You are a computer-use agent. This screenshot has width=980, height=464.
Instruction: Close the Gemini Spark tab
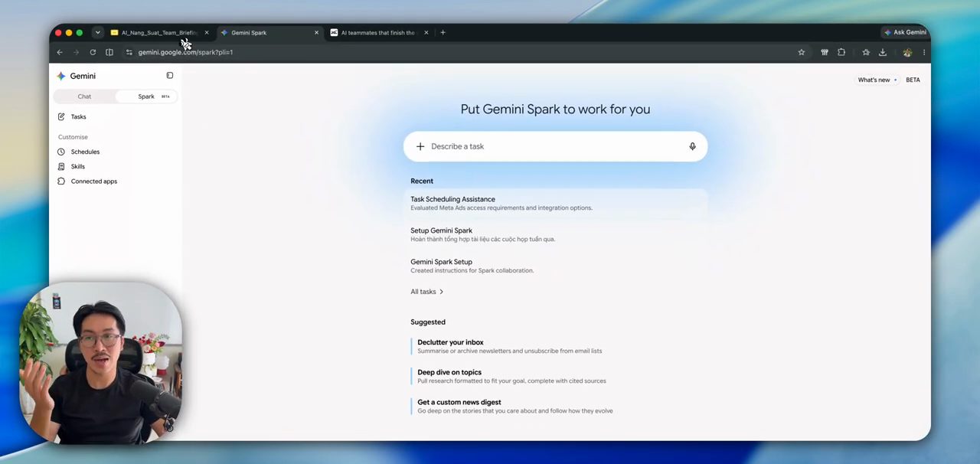coord(316,33)
